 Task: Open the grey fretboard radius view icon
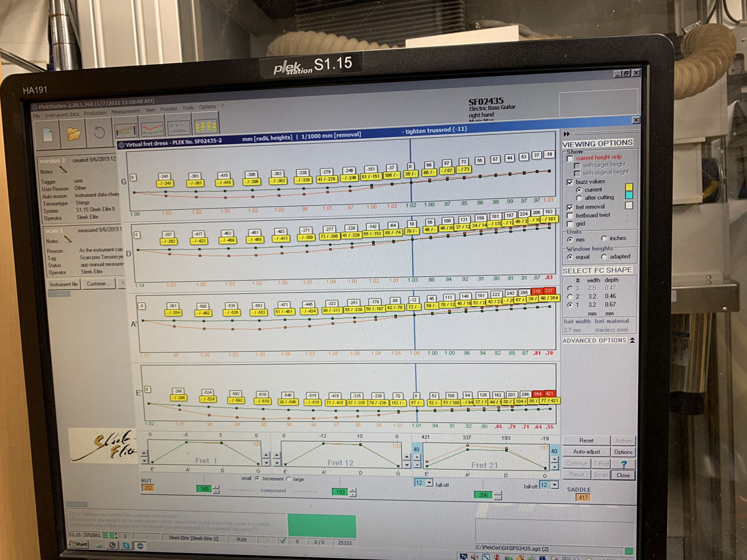179,126
